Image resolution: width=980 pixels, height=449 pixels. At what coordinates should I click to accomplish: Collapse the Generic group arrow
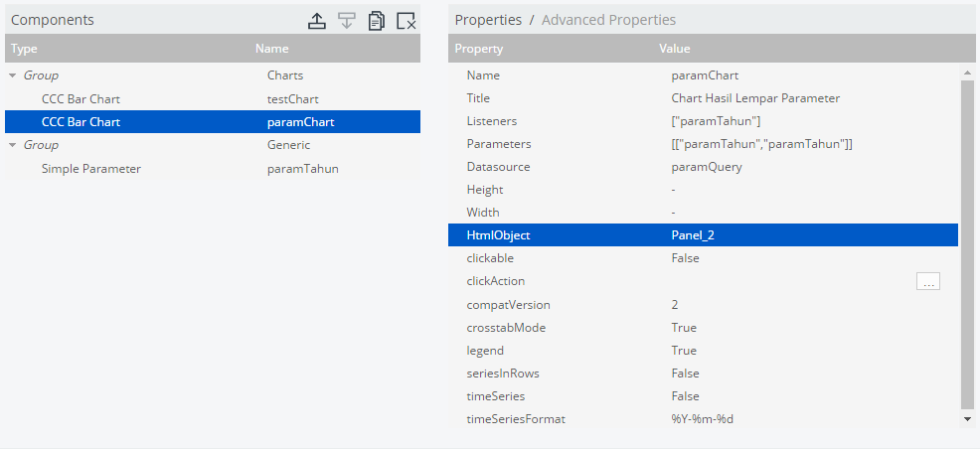pyautogui.click(x=12, y=145)
